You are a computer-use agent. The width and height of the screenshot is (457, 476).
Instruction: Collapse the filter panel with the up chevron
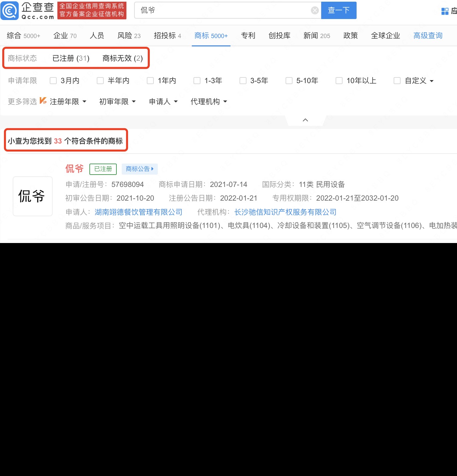305,120
